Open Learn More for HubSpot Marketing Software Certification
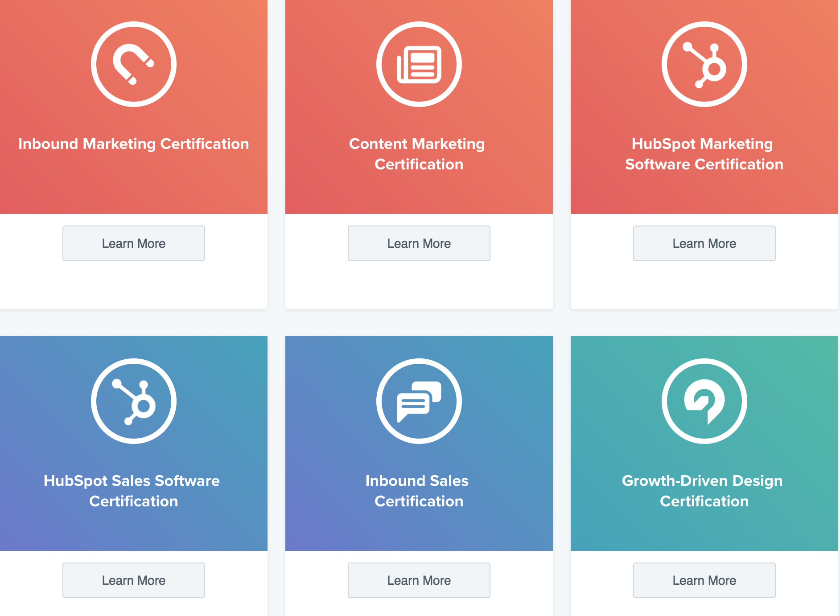 pos(704,243)
